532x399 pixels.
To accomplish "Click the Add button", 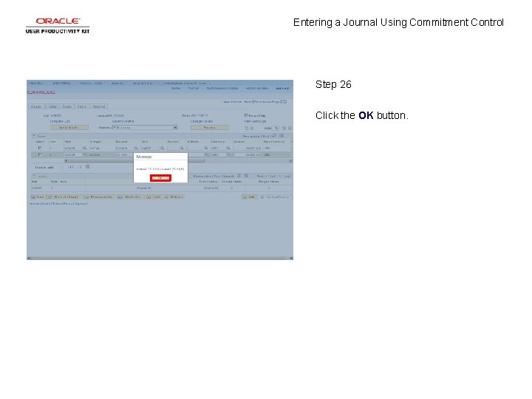I will [x=250, y=197].
